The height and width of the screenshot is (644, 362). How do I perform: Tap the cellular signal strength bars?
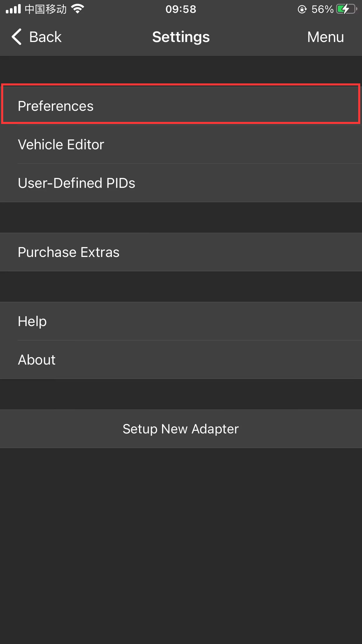point(13,9)
